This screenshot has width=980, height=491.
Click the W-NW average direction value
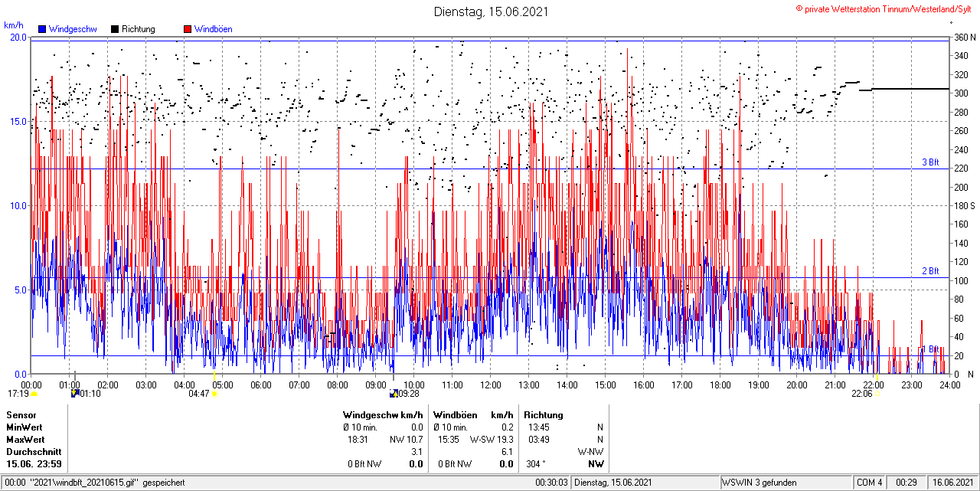[x=590, y=452]
